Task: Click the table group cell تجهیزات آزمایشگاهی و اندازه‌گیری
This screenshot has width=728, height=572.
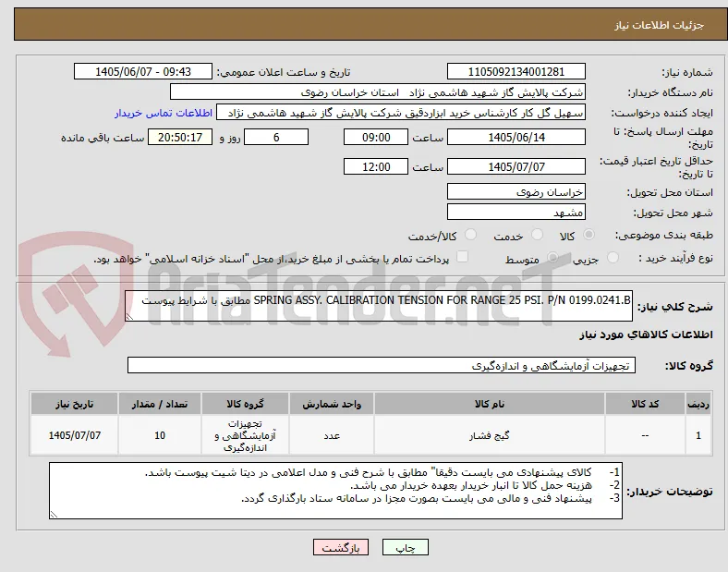Action: (245, 435)
